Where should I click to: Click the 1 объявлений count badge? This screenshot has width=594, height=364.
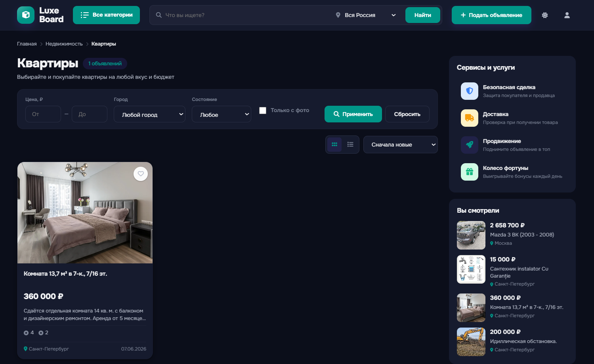pyautogui.click(x=105, y=63)
